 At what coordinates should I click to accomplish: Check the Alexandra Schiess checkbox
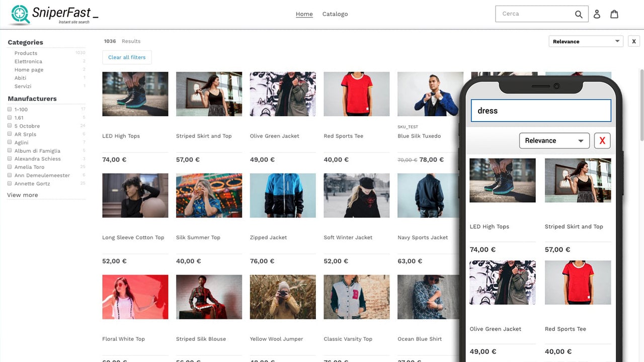(x=10, y=158)
